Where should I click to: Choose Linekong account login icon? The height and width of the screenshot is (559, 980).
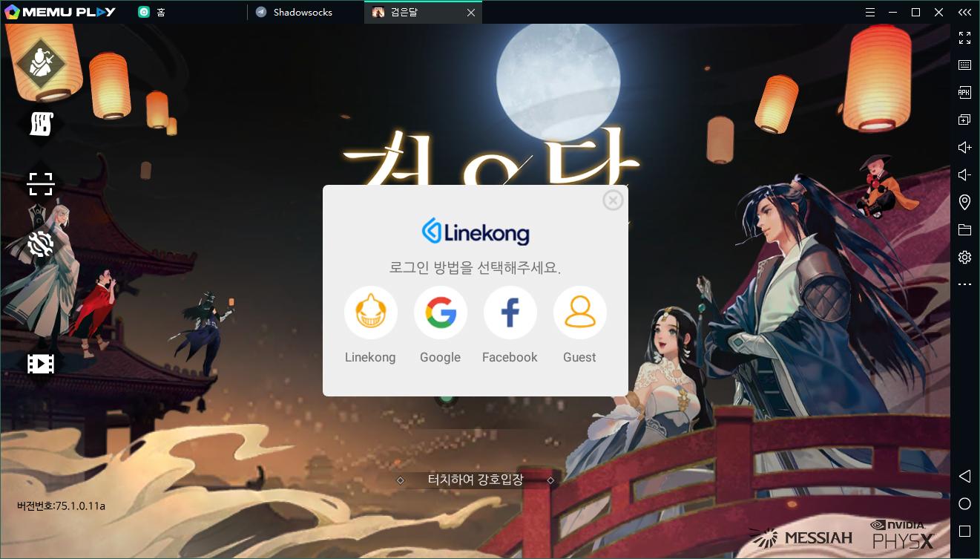pos(370,313)
